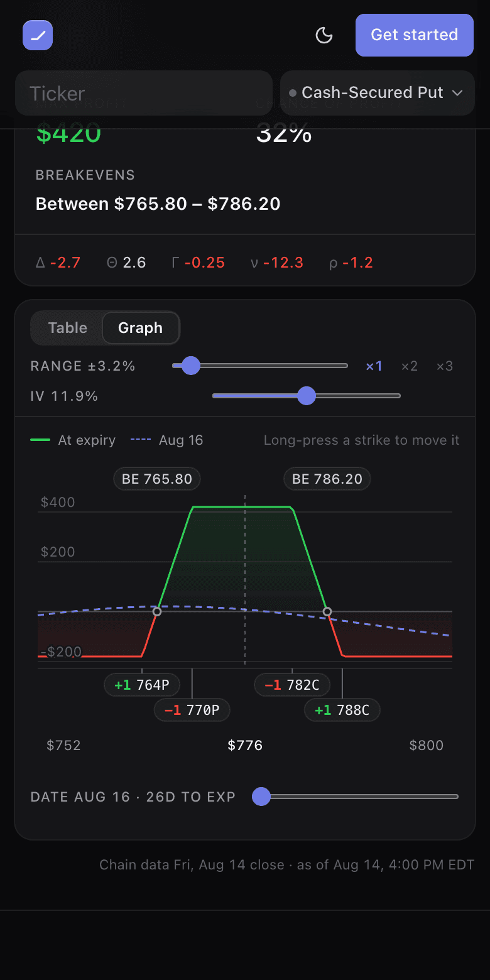This screenshot has height=980, width=490.
Task: Select the ×1 range multiplier
Action: point(374,366)
